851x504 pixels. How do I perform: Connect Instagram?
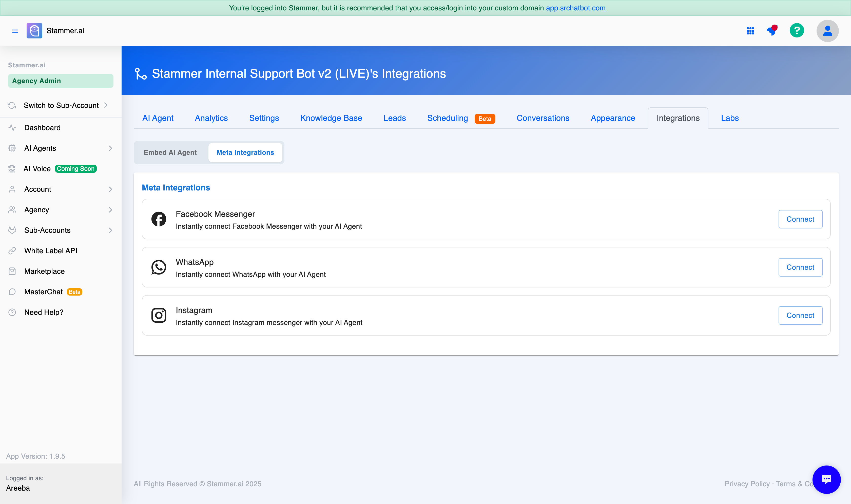tap(800, 316)
